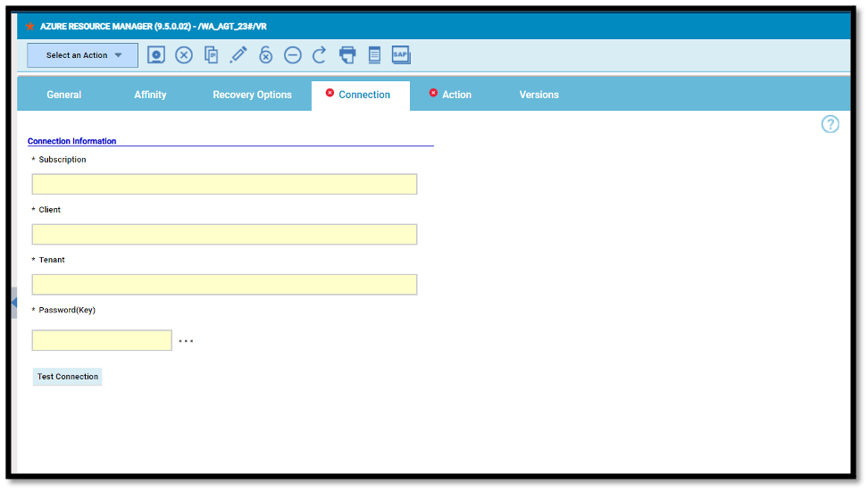Click into the Subscription input field
The image size is (868, 491).
point(224,184)
